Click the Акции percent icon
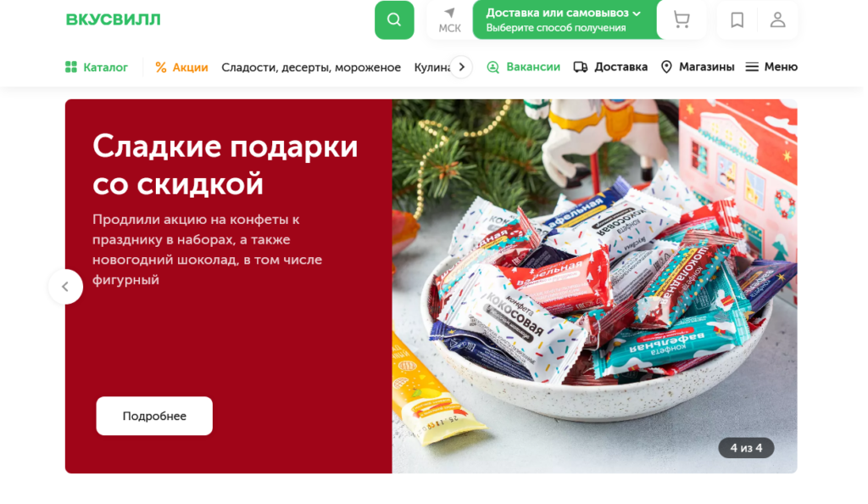The height and width of the screenshot is (504, 868). coord(162,68)
